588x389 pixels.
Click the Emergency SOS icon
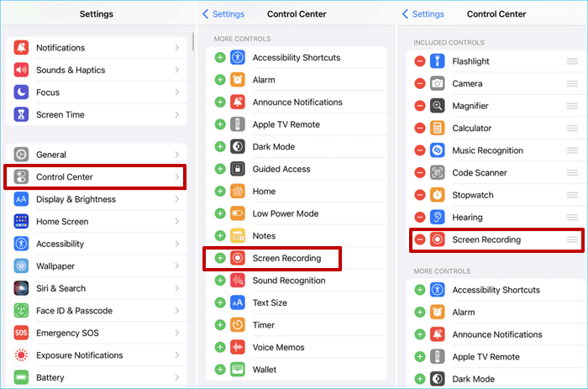21,333
